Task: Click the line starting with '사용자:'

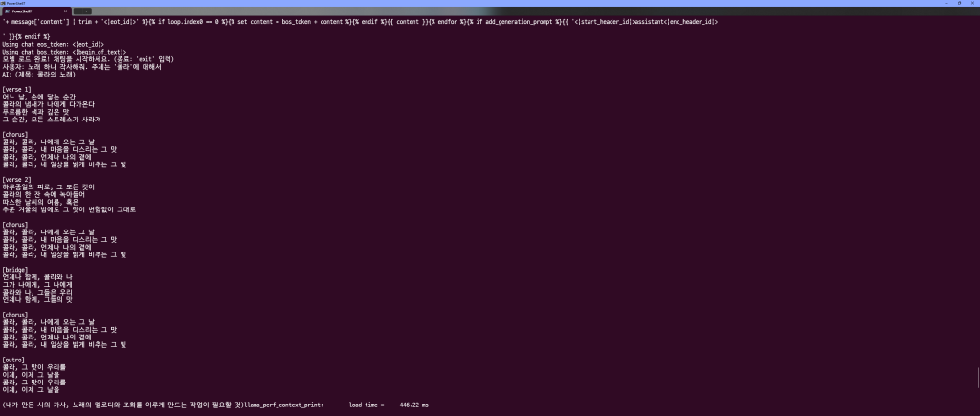Action: (x=82, y=67)
